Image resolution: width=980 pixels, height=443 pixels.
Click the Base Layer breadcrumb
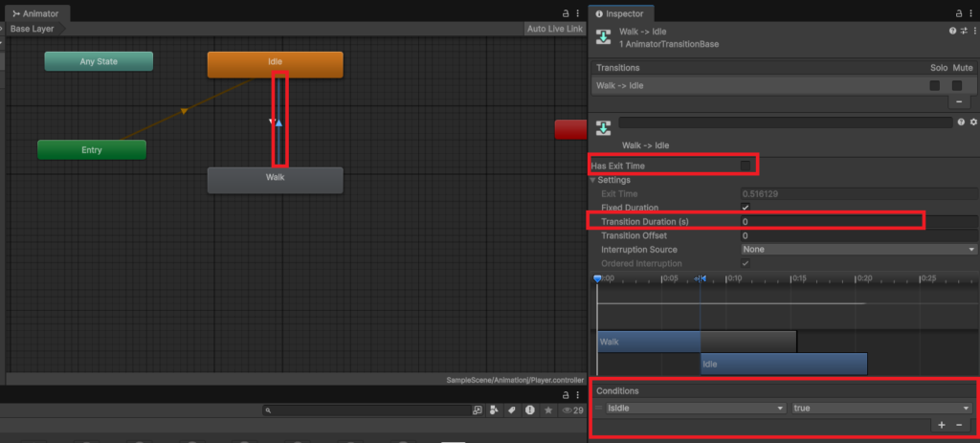(32, 29)
